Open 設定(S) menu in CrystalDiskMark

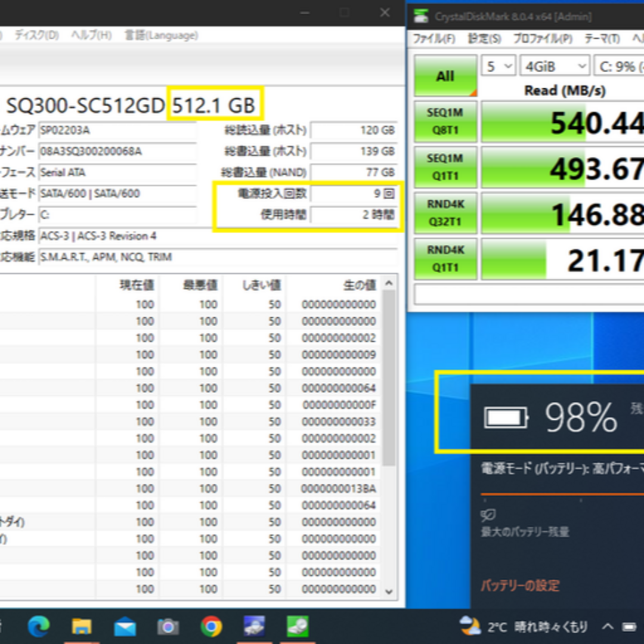[485, 39]
